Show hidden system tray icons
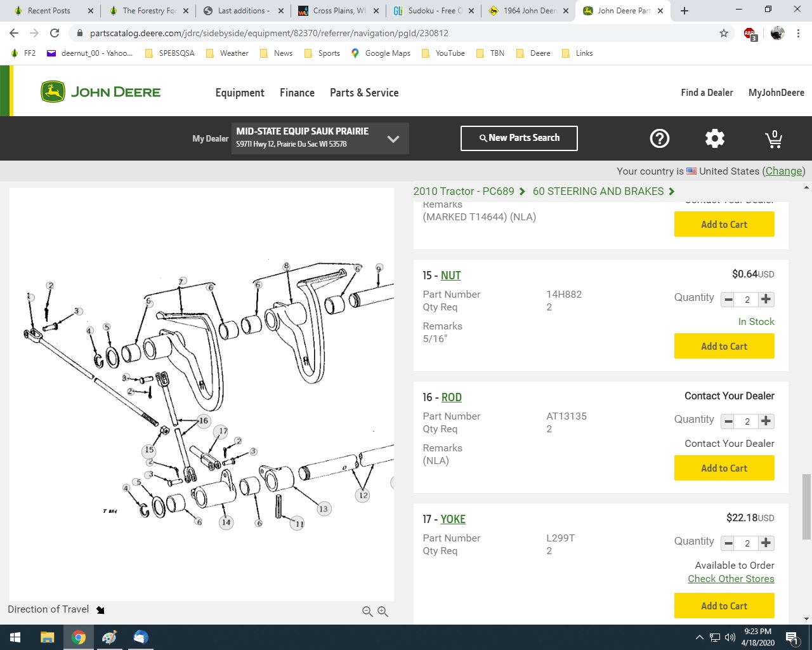 tap(699, 637)
